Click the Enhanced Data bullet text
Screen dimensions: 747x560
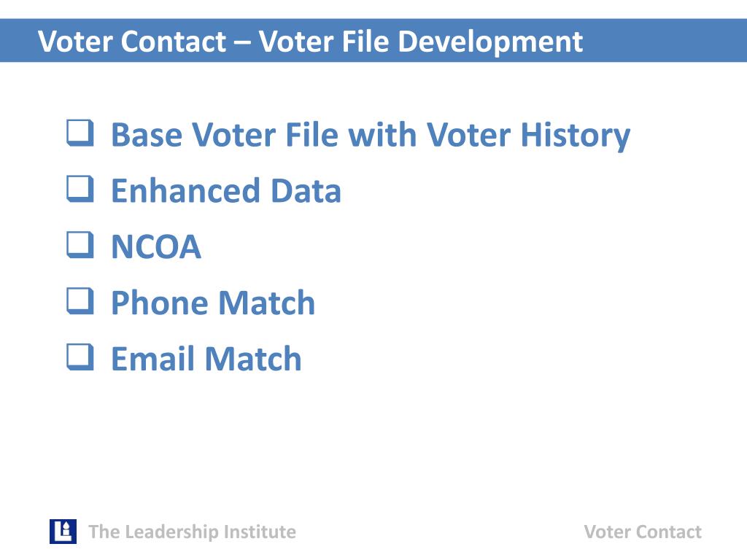(226, 190)
